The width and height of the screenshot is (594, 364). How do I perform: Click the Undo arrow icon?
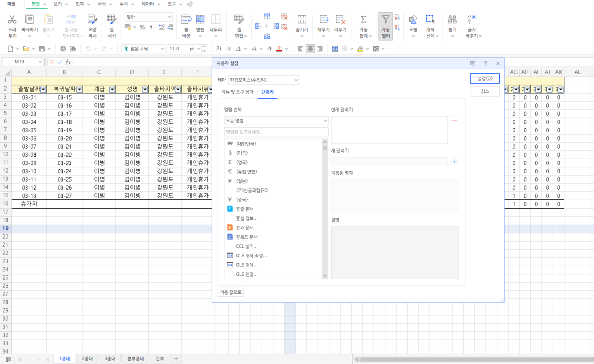click(88, 48)
